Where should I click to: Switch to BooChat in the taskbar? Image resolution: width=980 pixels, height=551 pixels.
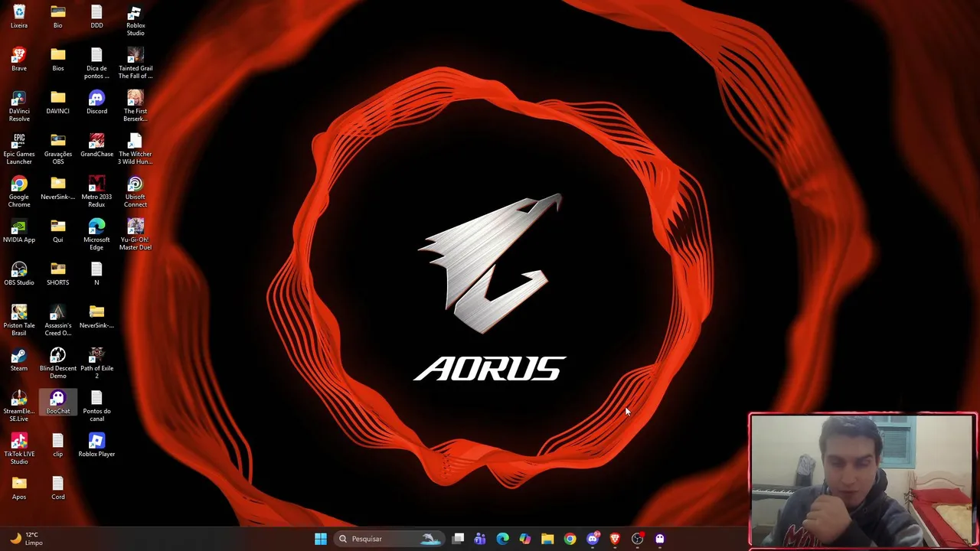(660, 539)
